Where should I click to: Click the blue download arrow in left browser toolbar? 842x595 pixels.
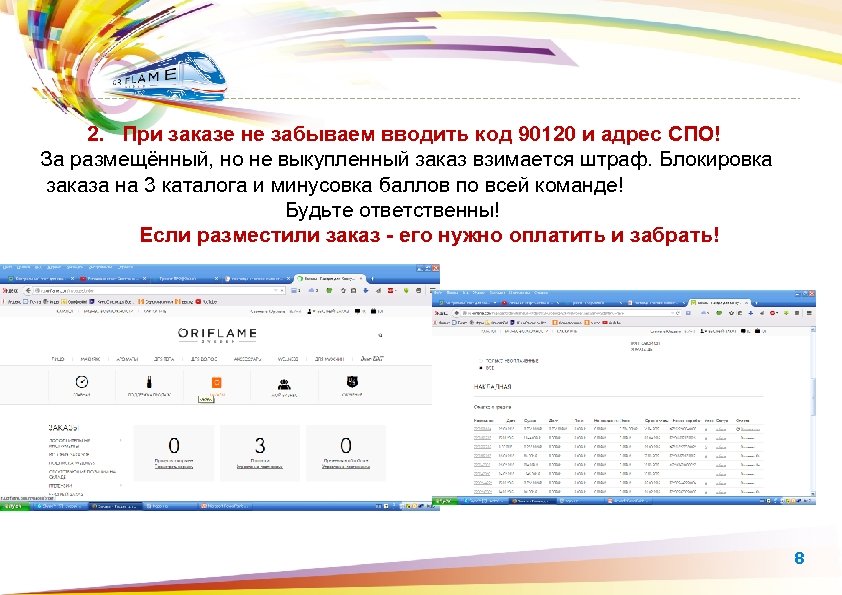coord(366,291)
